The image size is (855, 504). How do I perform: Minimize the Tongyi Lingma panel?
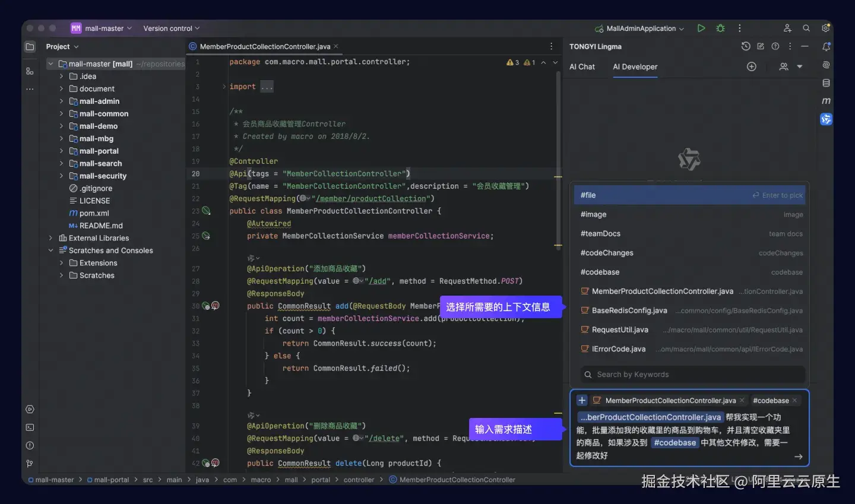(805, 46)
